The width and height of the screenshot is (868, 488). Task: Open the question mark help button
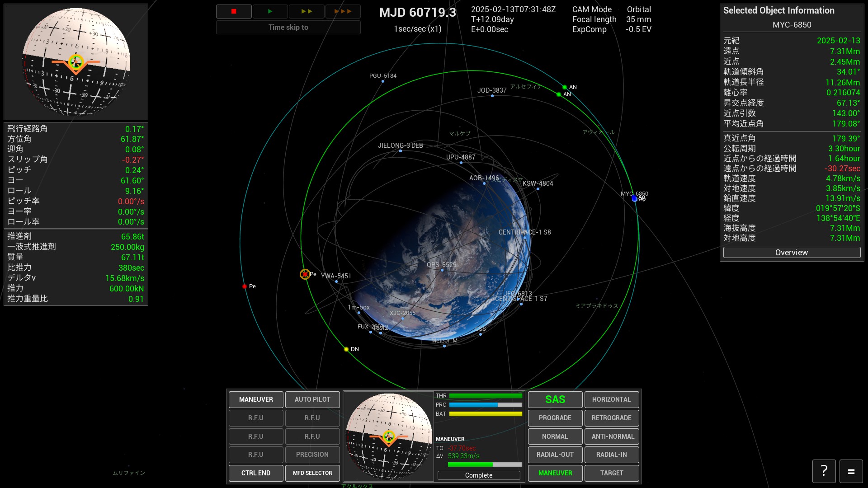pos(824,471)
